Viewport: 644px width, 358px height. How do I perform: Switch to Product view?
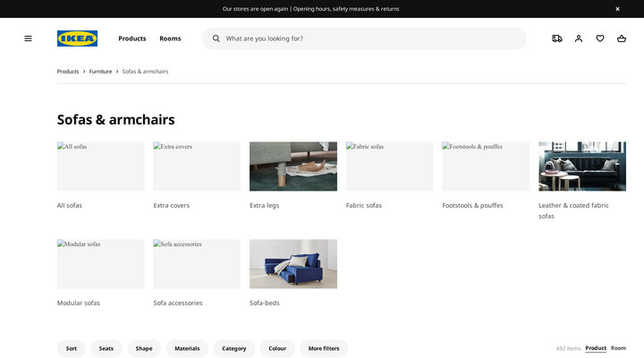(596, 348)
